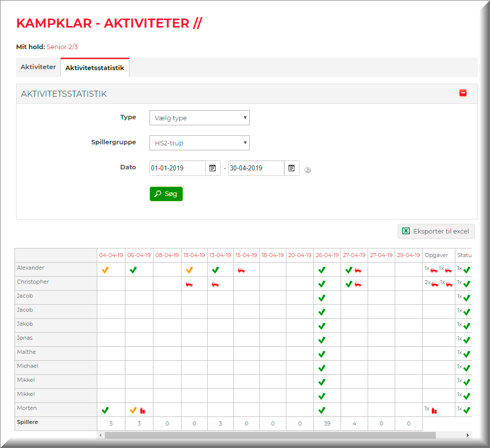The image size is (490, 448).
Task: Click Alexander's red car icon on 15-04-19
Action: pyautogui.click(x=241, y=270)
